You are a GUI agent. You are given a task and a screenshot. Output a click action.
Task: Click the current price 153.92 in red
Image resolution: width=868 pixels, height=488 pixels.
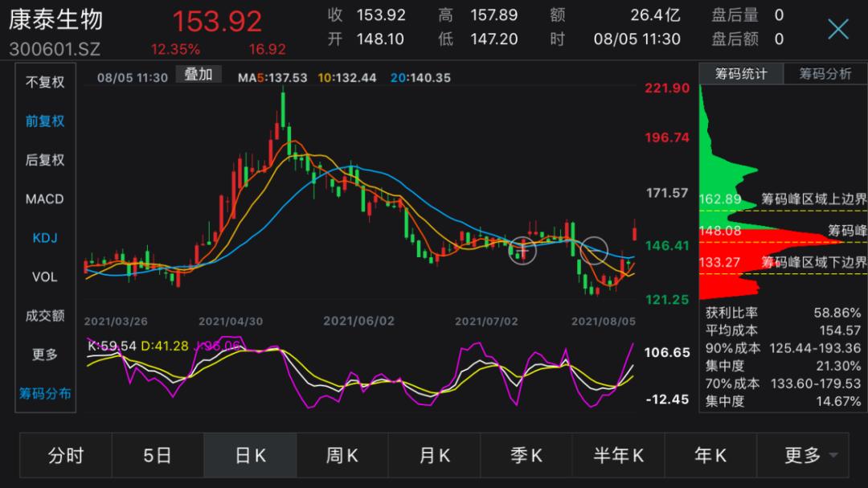click(217, 22)
